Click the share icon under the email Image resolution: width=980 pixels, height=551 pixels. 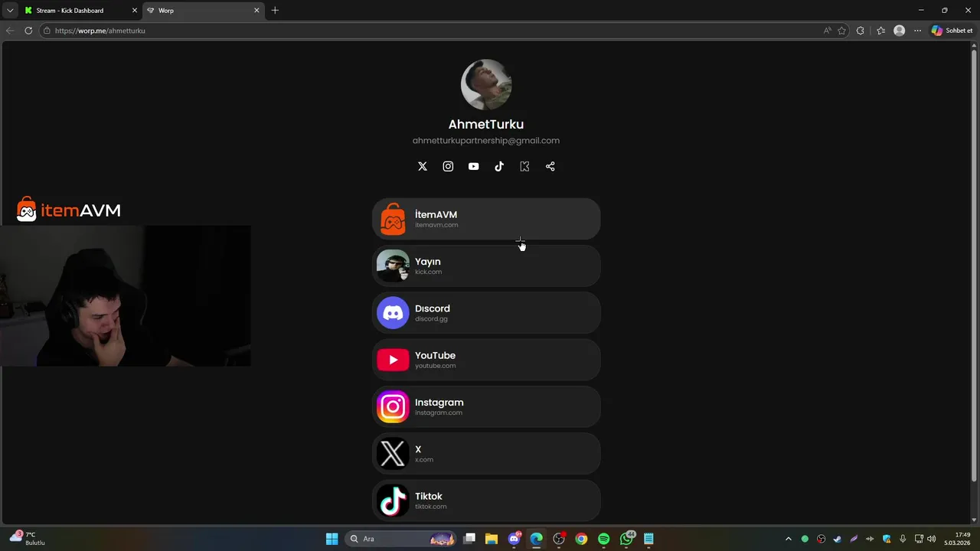tap(550, 166)
